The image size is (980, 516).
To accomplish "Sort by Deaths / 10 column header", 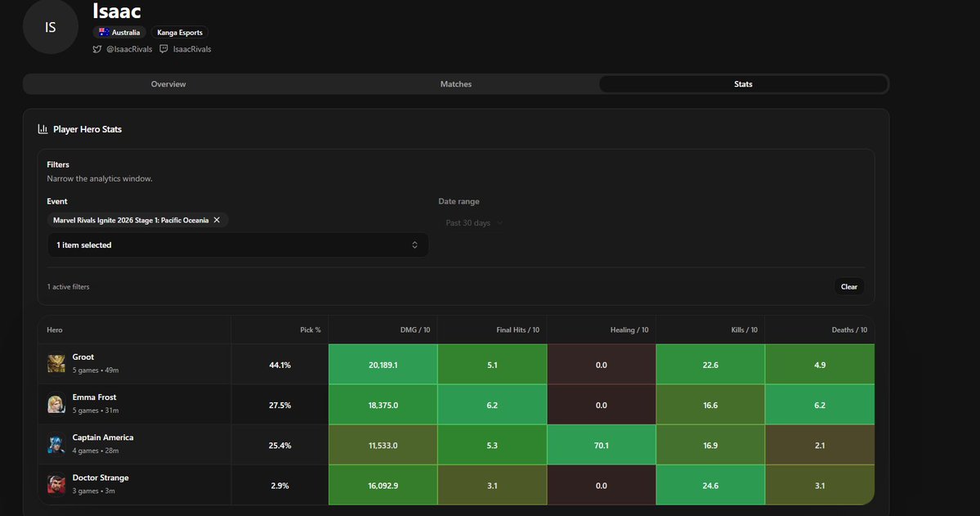I will click(x=848, y=330).
